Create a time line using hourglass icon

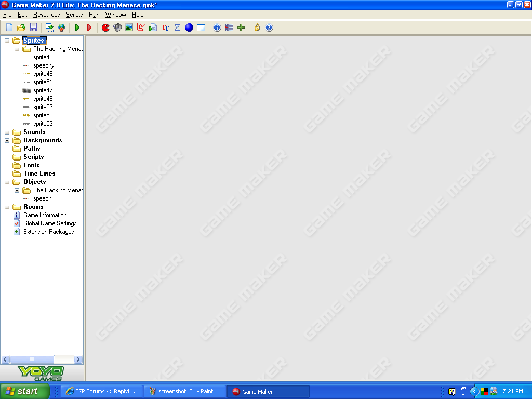click(x=177, y=28)
